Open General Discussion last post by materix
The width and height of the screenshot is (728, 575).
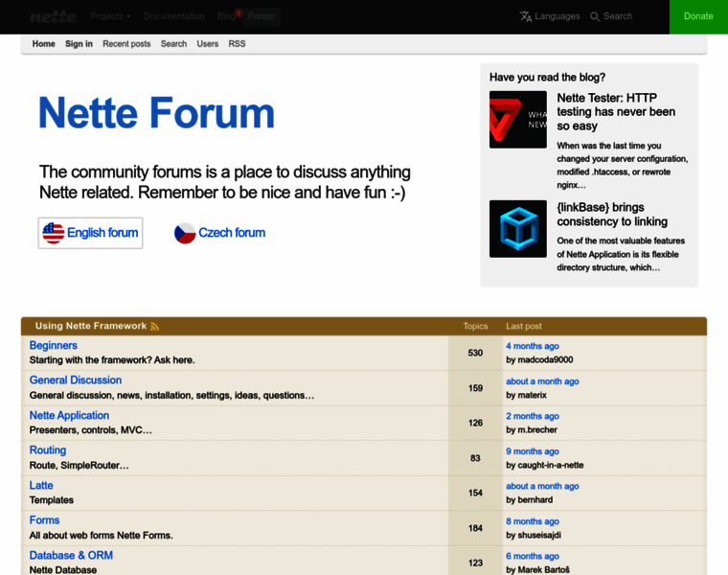[x=542, y=381]
